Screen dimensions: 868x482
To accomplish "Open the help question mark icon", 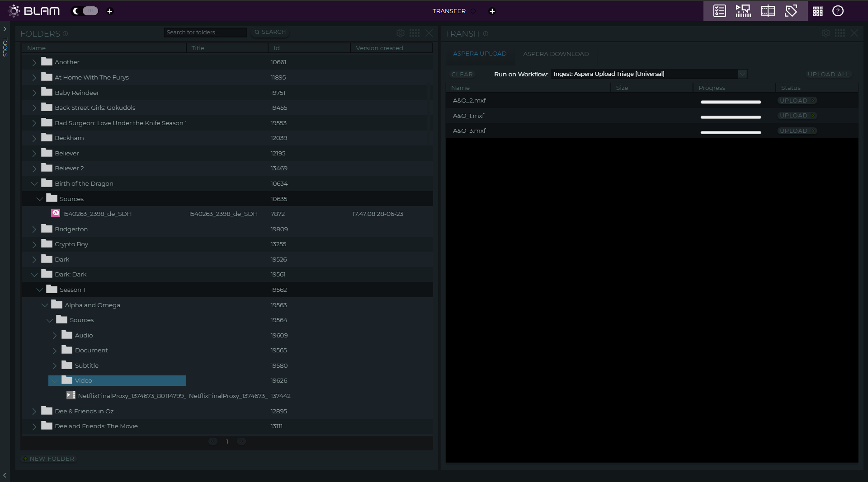I will 838,11.
